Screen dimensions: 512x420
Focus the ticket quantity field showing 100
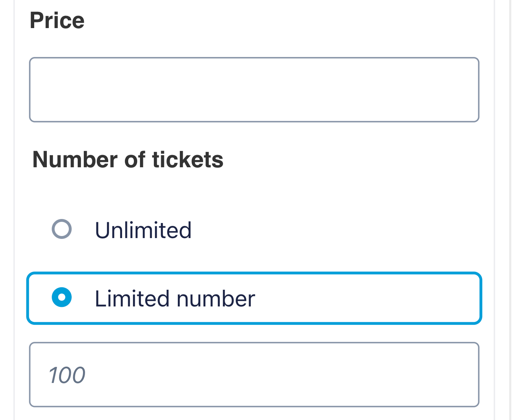(x=254, y=374)
